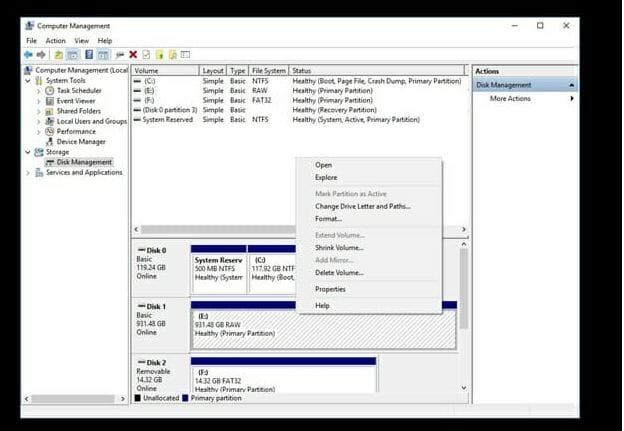Click the Storage icon in the tree
The height and width of the screenshot is (431, 624).
click(39, 152)
